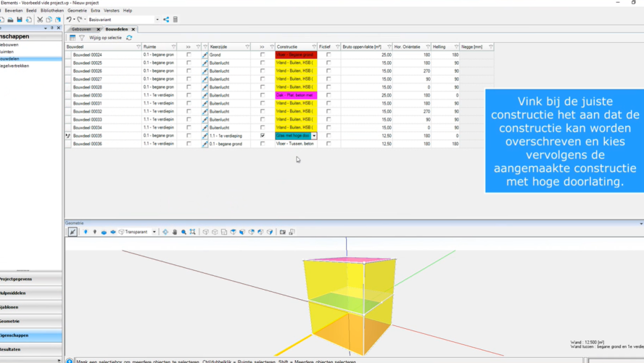Screen dimensions: 644x363
Task: Click the refresh icon next to Wijzig op selectie
Action: [129, 38]
